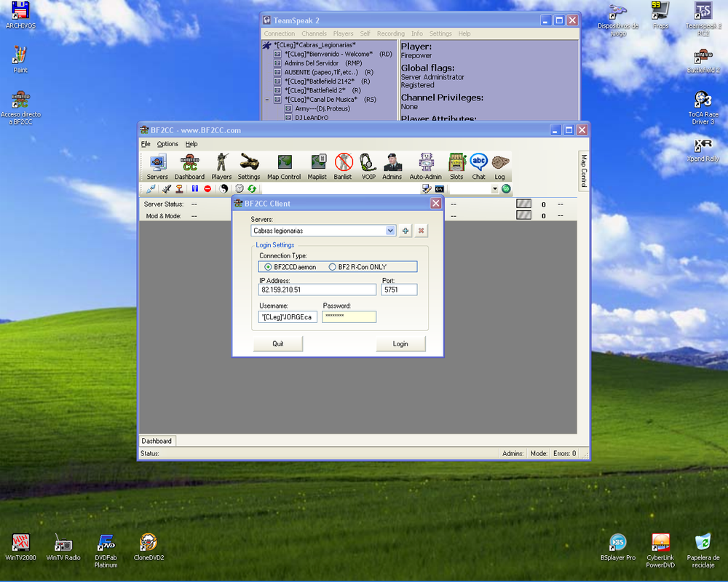Screen dimensions: 728x582
Task: Add a server with the plus icon
Action: coord(405,231)
